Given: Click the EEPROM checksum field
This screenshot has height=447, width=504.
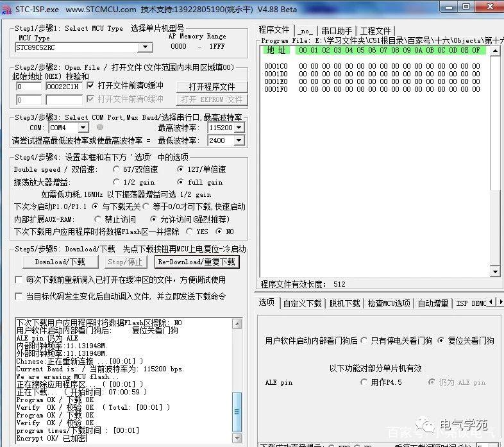Looking at the screenshot, I should click(x=64, y=99).
